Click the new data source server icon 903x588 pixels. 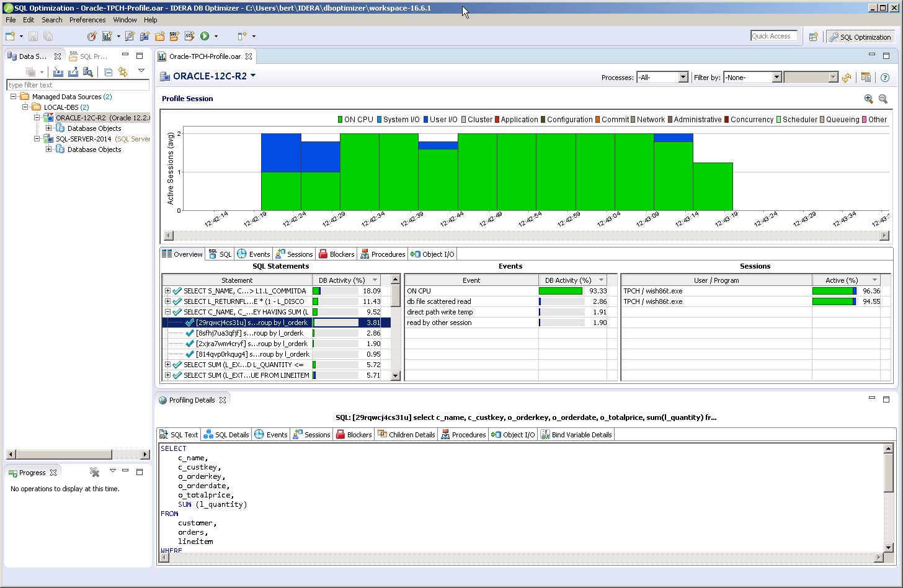click(145, 37)
